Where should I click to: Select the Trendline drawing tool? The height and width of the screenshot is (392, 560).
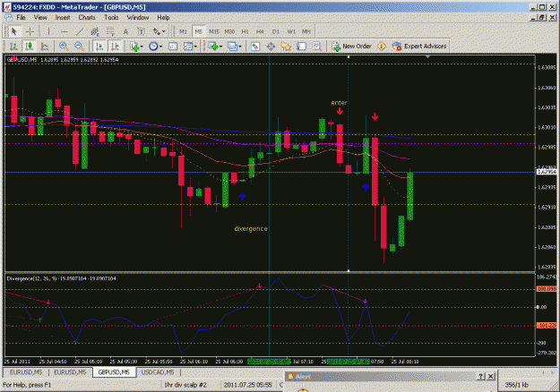79,31
